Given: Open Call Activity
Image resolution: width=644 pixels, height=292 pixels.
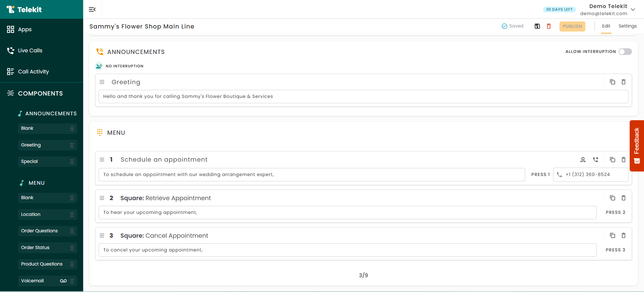Looking at the screenshot, I should coord(28,72).
